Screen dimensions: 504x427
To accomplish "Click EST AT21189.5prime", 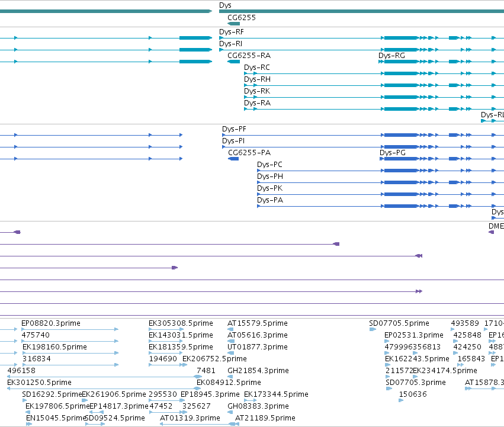I will click(x=265, y=418).
